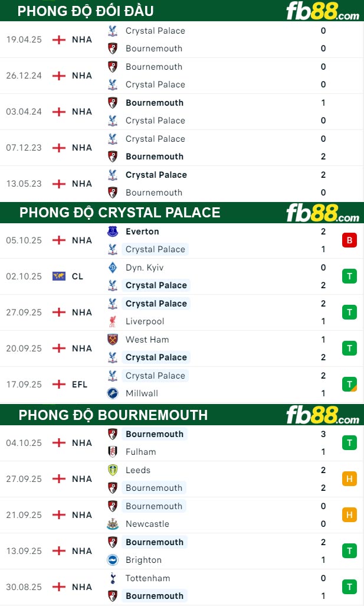The height and width of the screenshot is (606, 364).
Task: Click the orange H badge for Leeds match
Action: click(x=349, y=479)
